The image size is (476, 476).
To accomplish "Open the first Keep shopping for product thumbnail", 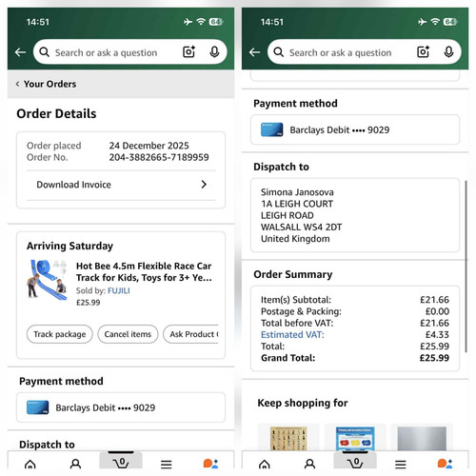I will pos(288,438).
